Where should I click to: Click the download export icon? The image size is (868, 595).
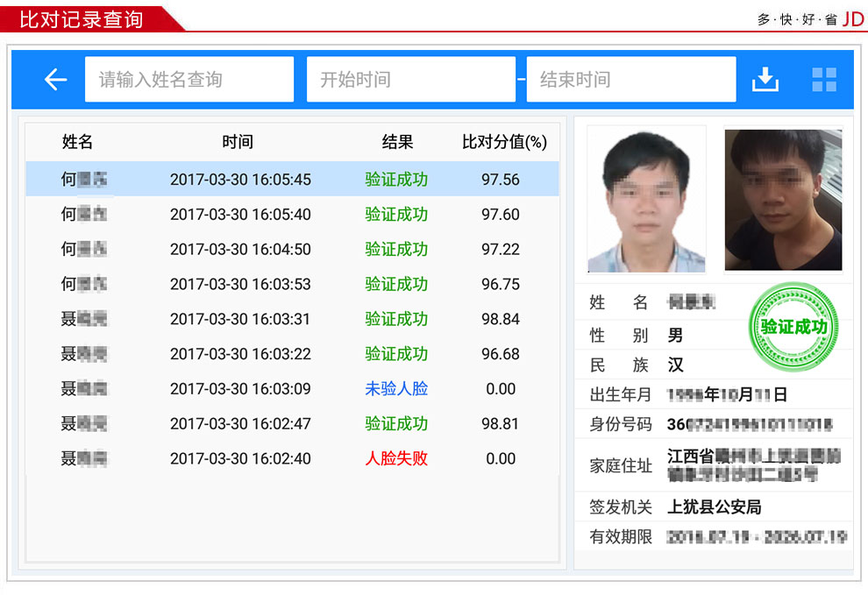click(765, 79)
